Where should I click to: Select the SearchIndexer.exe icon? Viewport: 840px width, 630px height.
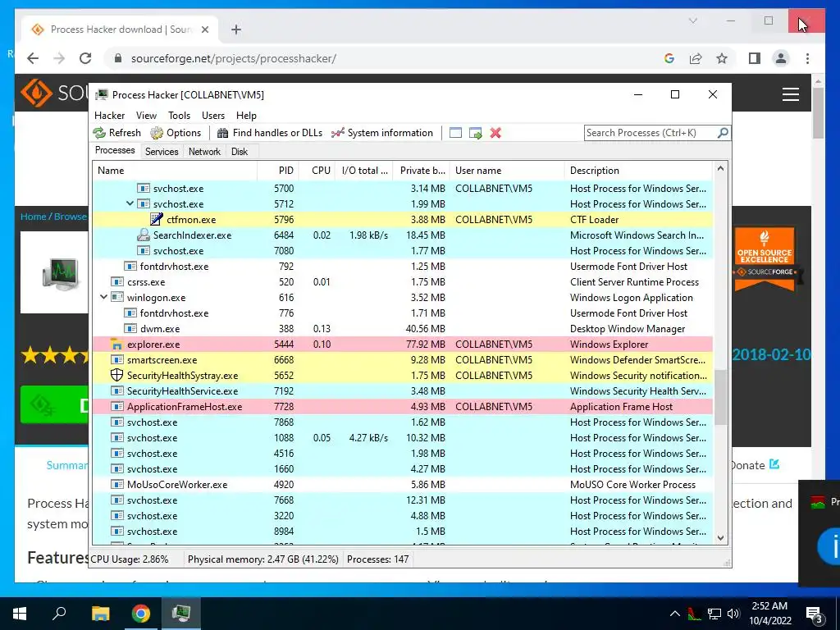[143, 235]
